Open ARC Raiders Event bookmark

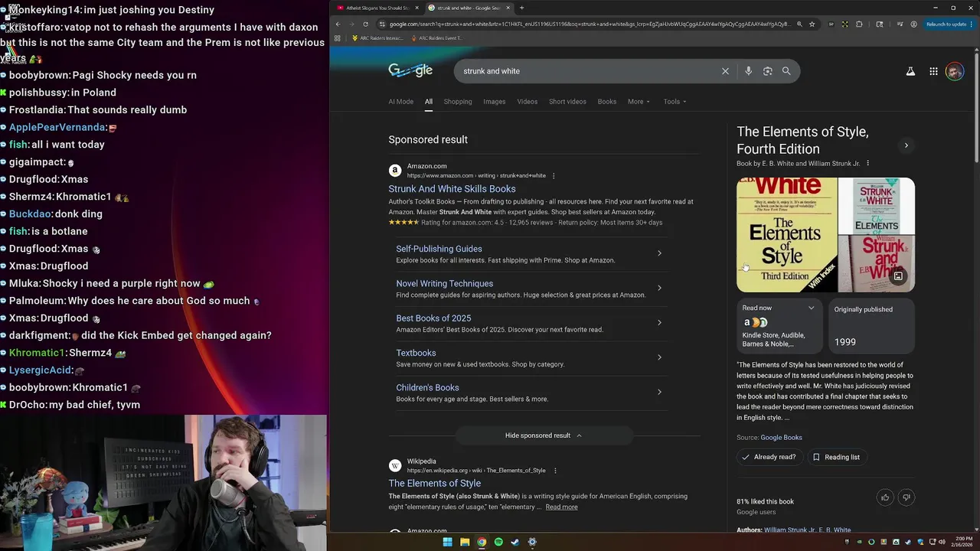(x=436, y=37)
